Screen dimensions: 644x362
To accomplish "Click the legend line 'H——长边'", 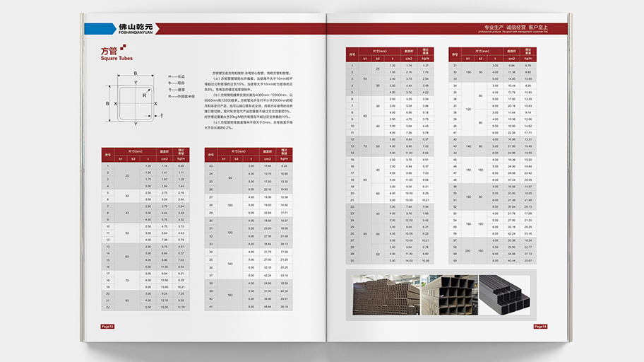I will (x=177, y=76).
